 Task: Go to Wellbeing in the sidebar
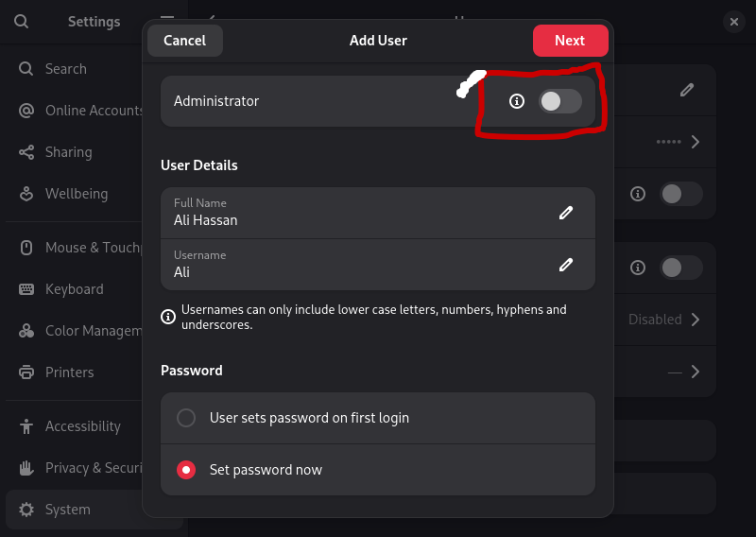(x=76, y=194)
